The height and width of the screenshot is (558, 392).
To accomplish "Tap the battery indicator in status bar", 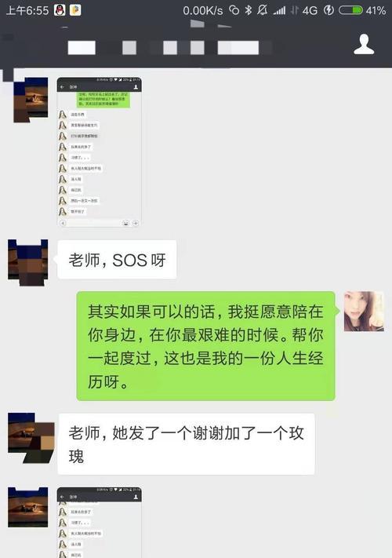I will tap(350, 10).
